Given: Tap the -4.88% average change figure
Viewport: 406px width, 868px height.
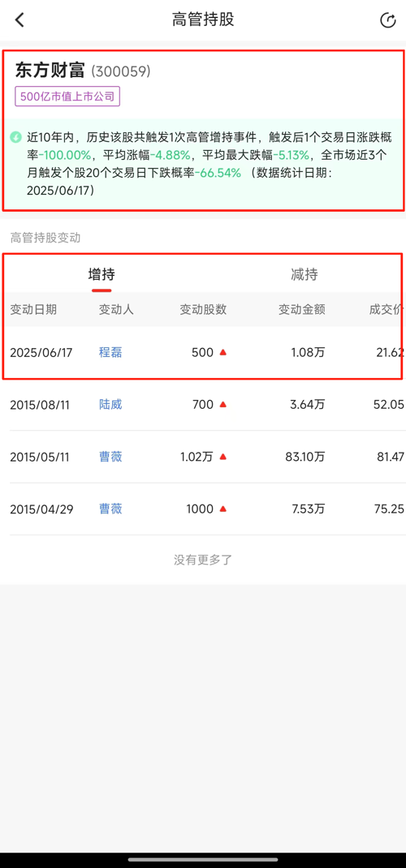Looking at the screenshot, I should (170, 154).
